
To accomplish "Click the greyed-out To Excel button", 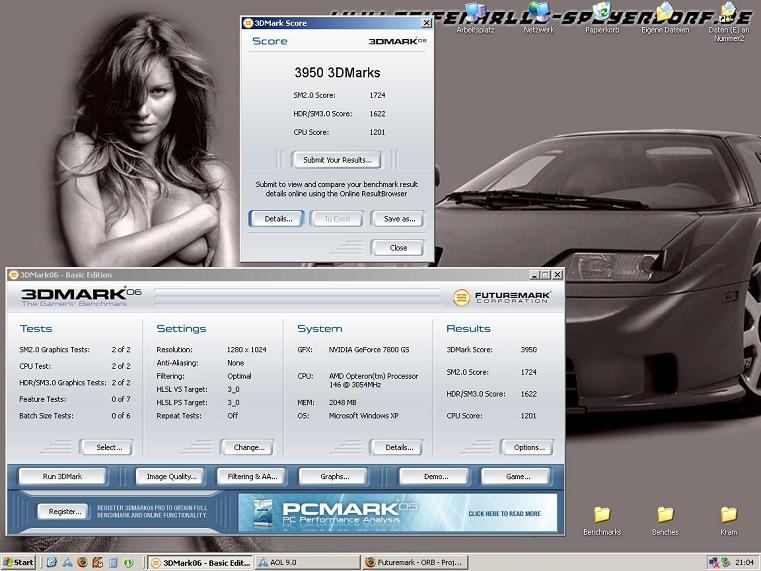I will click(x=337, y=219).
